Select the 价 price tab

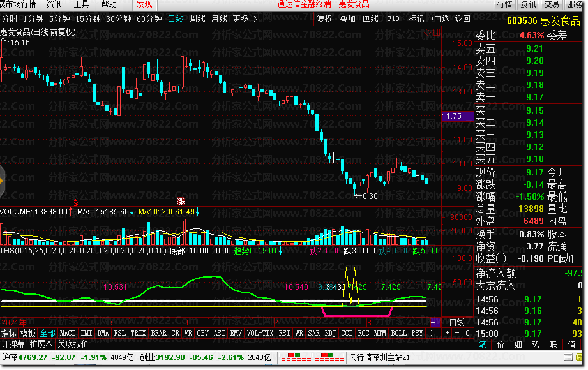click(x=501, y=344)
